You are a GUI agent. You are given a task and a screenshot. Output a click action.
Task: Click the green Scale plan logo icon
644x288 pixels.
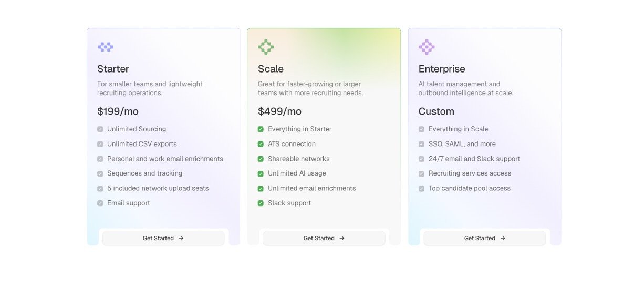click(266, 47)
